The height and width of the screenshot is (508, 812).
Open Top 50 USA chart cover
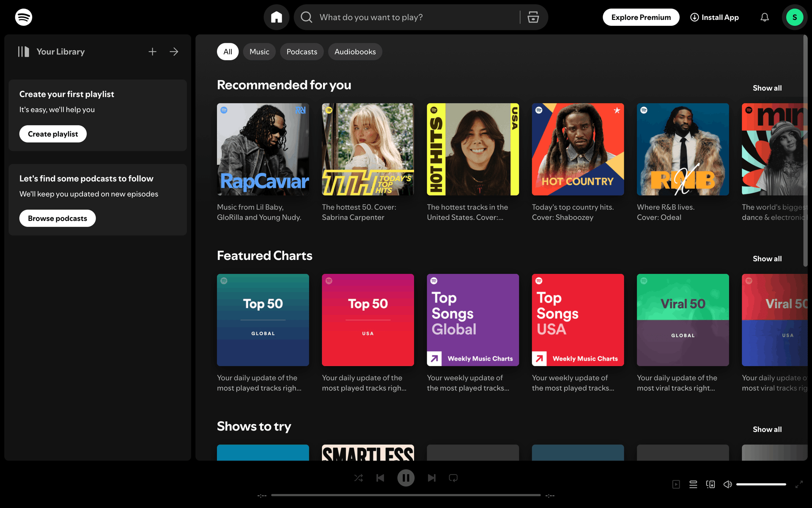coord(368,320)
